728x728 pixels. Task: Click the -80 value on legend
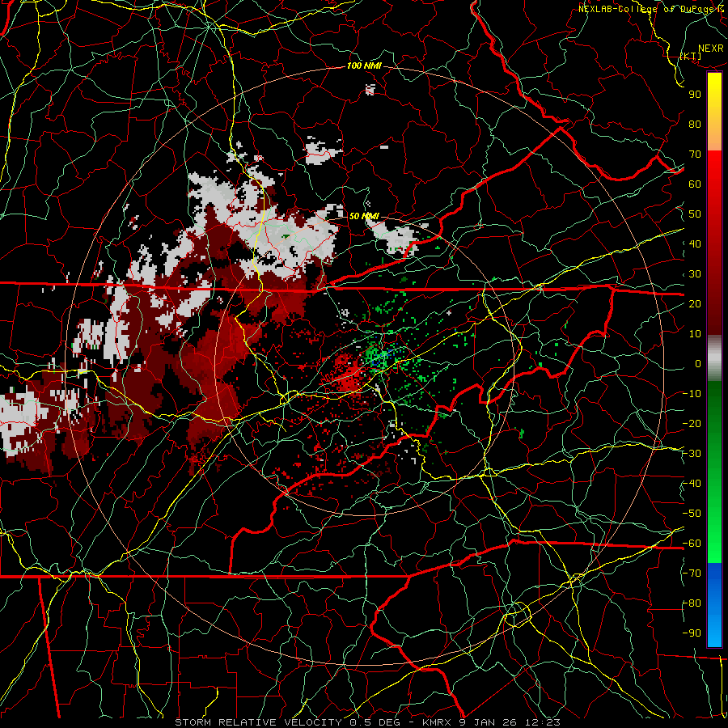pos(692,603)
